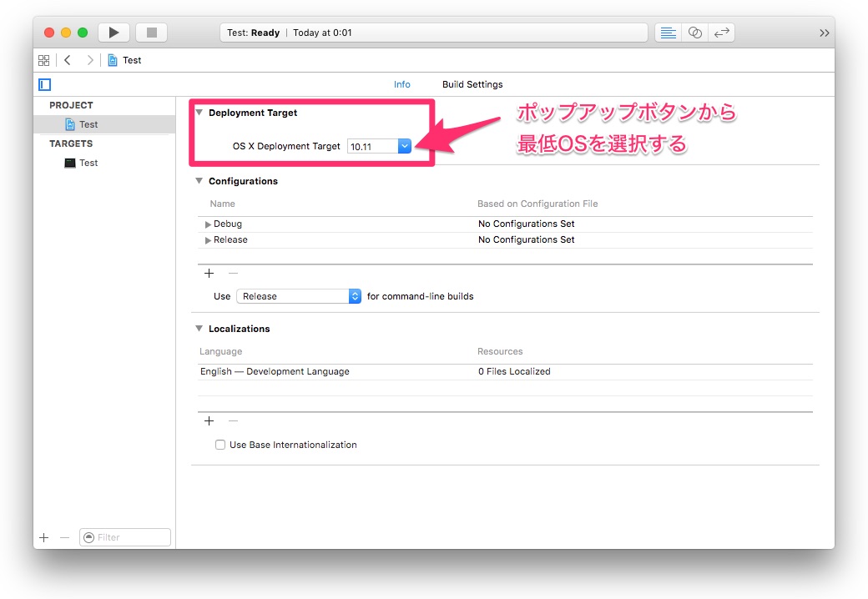
Task: Click the Based on Configuration File header
Action: [x=537, y=204]
